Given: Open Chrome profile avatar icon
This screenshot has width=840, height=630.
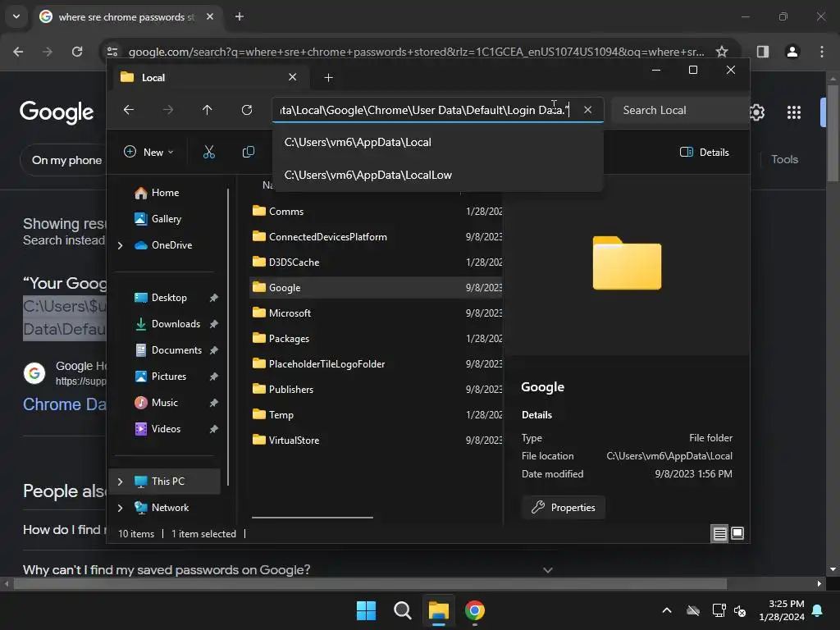Looking at the screenshot, I should (x=792, y=52).
